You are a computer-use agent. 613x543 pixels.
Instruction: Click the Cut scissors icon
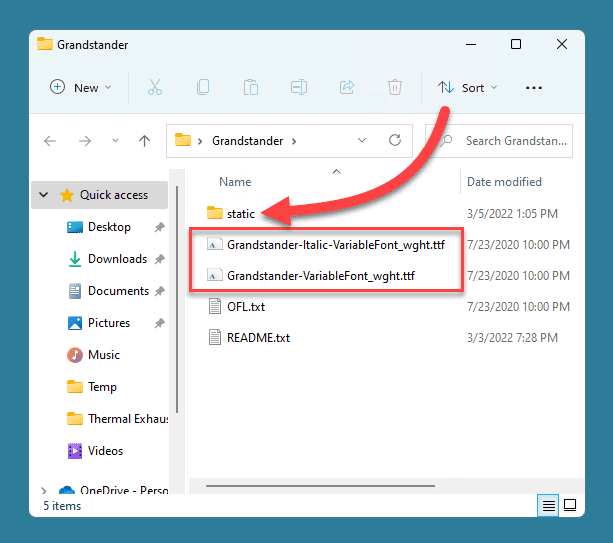point(155,87)
